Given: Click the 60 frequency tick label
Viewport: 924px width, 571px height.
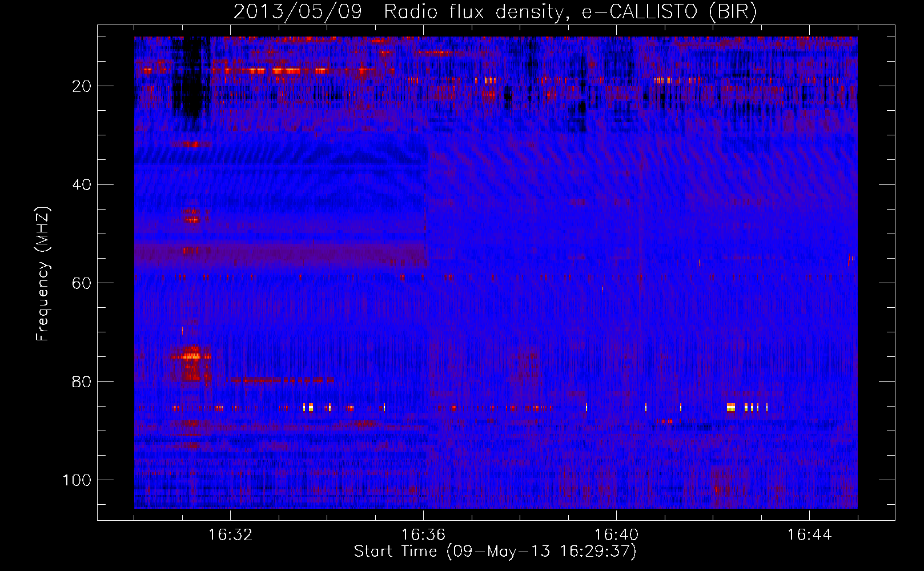Looking at the screenshot, I should [x=82, y=283].
